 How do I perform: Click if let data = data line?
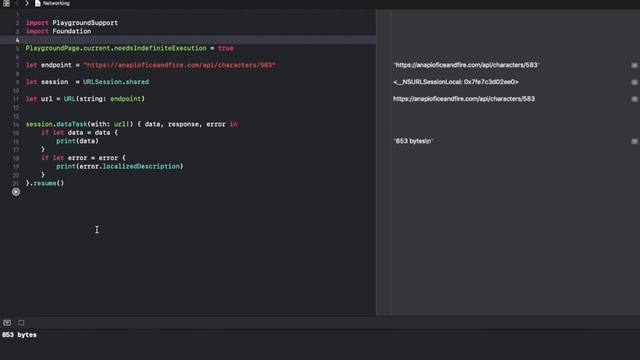[x=79, y=133]
